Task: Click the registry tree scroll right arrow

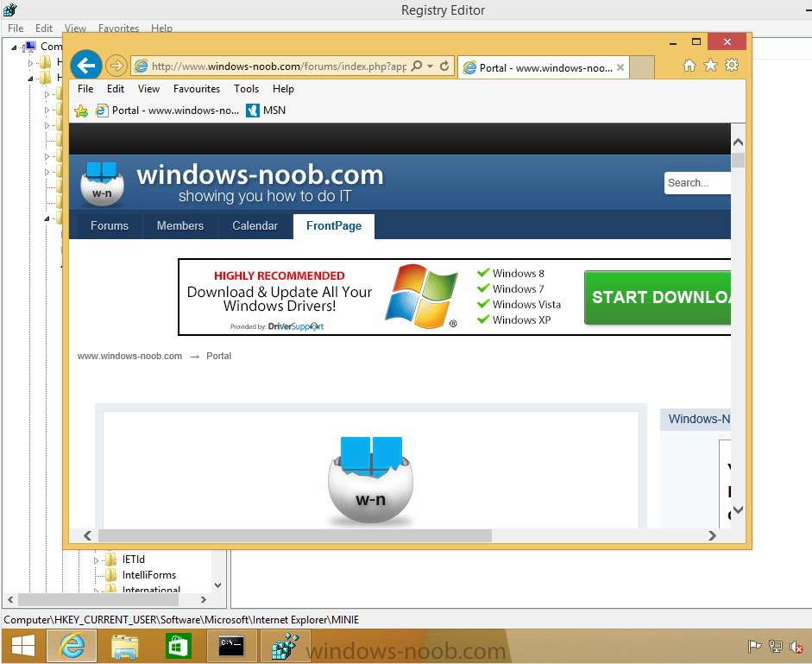Action: [204, 599]
